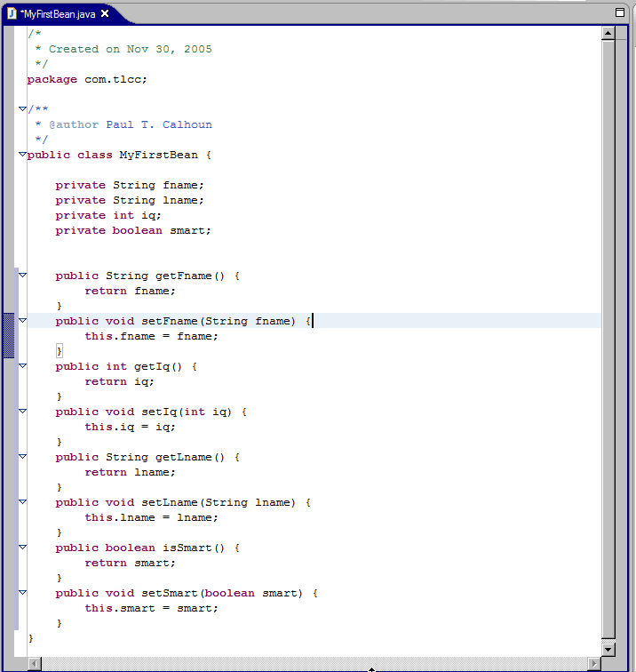This screenshot has height=672, width=636.
Task: Click the 'private boolean smart;' declaration
Action: coord(133,230)
